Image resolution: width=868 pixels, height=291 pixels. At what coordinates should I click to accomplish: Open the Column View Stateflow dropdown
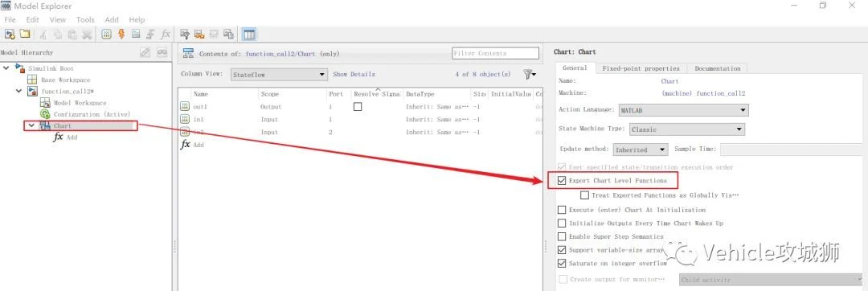point(279,74)
